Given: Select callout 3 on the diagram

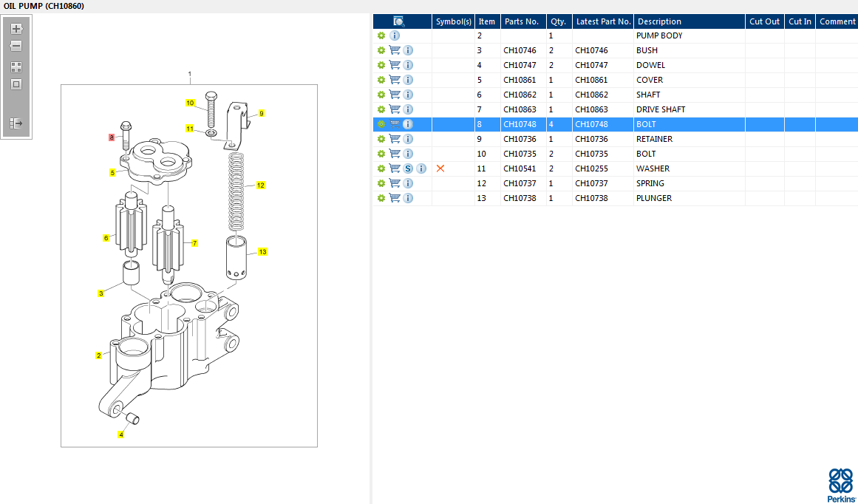Looking at the screenshot, I should (x=101, y=294).
